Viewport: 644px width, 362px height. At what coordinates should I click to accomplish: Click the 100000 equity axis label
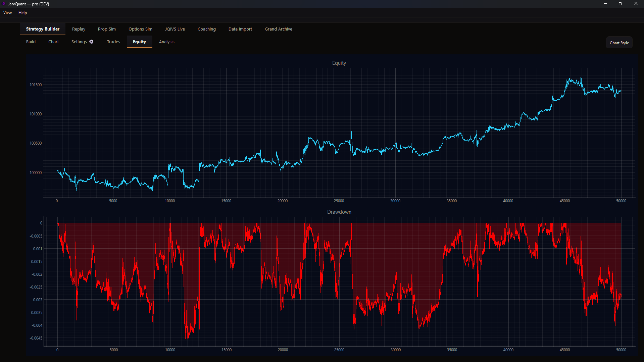pos(36,173)
